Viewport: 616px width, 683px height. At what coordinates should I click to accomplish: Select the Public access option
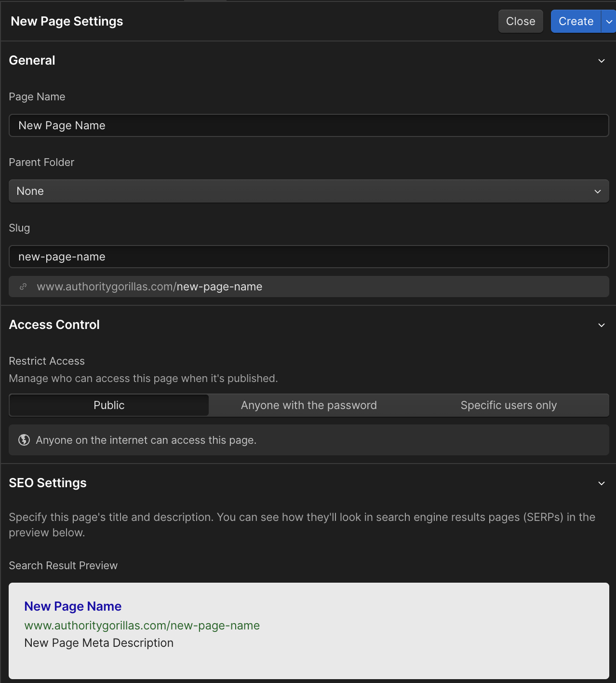(109, 405)
